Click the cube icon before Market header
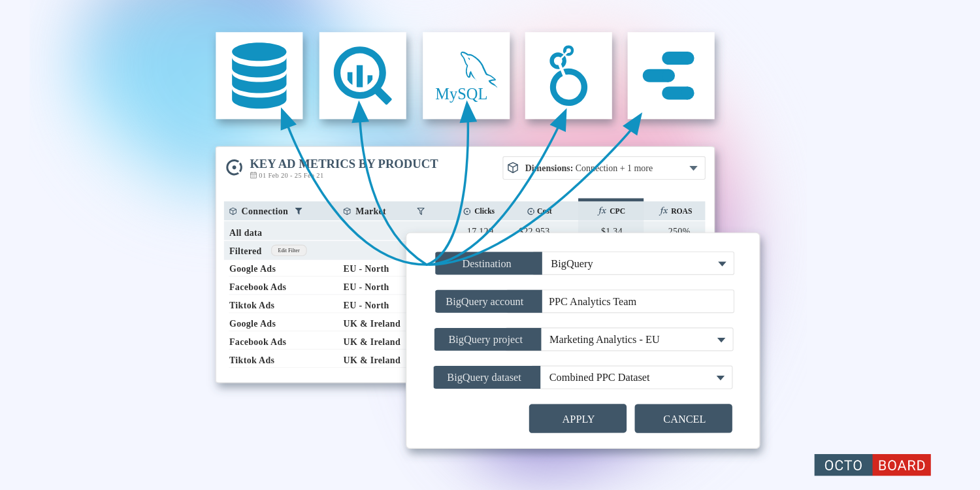Viewport: 980px width, 490px height. pyautogui.click(x=347, y=211)
